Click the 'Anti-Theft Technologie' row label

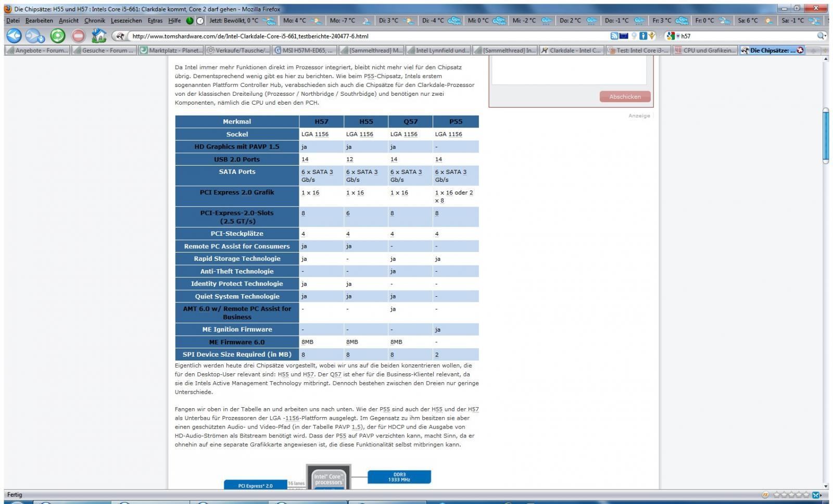coord(237,271)
